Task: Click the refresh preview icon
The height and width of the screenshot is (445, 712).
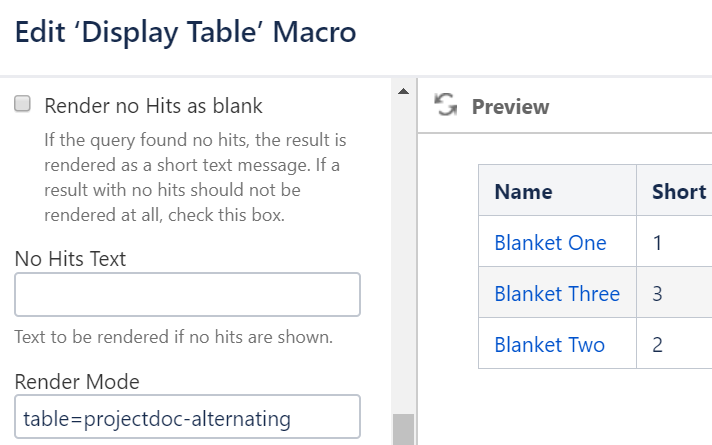Action: (x=446, y=106)
